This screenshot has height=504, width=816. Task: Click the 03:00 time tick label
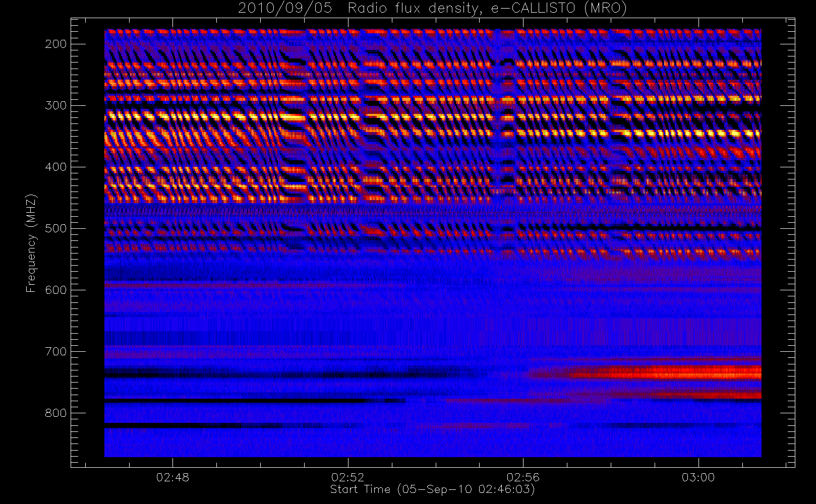698,477
